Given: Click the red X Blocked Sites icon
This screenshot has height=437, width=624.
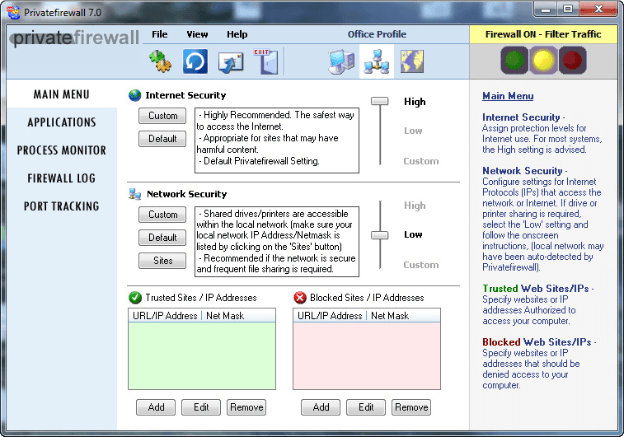Looking at the screenshot, I should pyautogui.click(x=300, y=297).
